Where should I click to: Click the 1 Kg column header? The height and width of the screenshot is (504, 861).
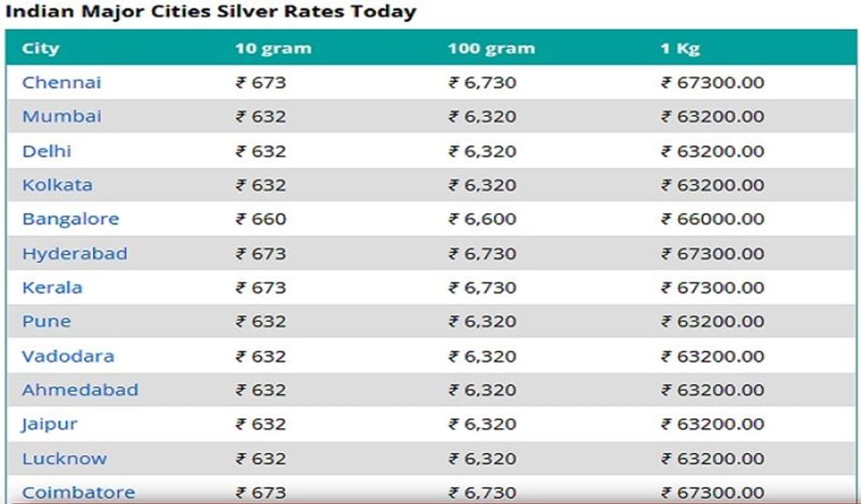679,48
